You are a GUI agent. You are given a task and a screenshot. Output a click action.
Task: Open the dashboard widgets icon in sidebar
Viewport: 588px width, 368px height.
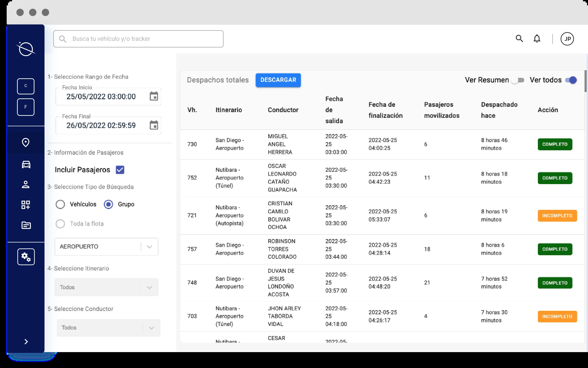pos(26,205)
